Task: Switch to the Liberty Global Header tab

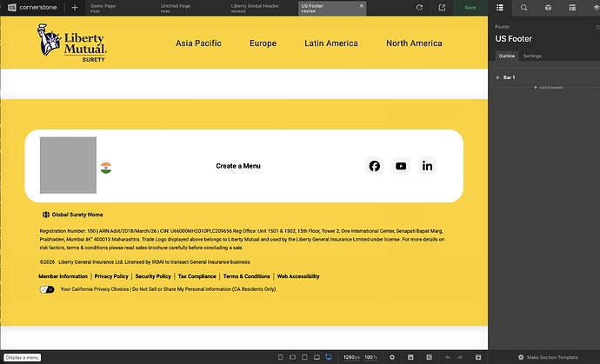Action: click(255, 8)
